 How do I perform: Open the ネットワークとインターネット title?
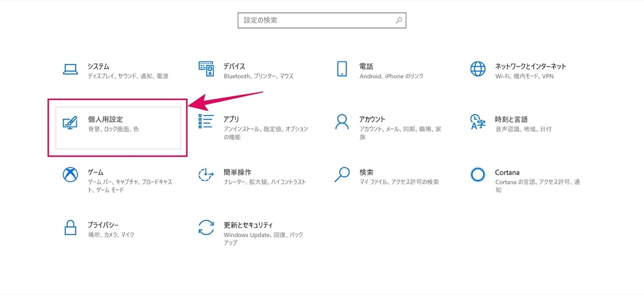point(531,66)
